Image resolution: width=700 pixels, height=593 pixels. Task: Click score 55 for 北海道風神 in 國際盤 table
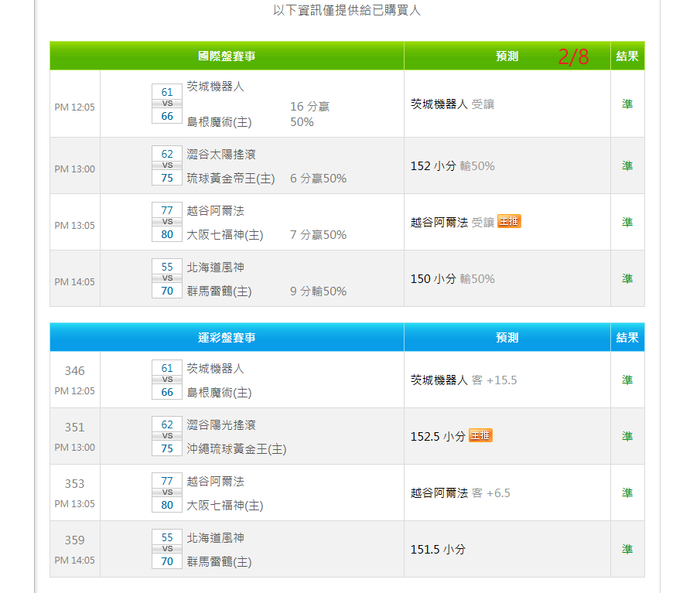click(167, 267)
